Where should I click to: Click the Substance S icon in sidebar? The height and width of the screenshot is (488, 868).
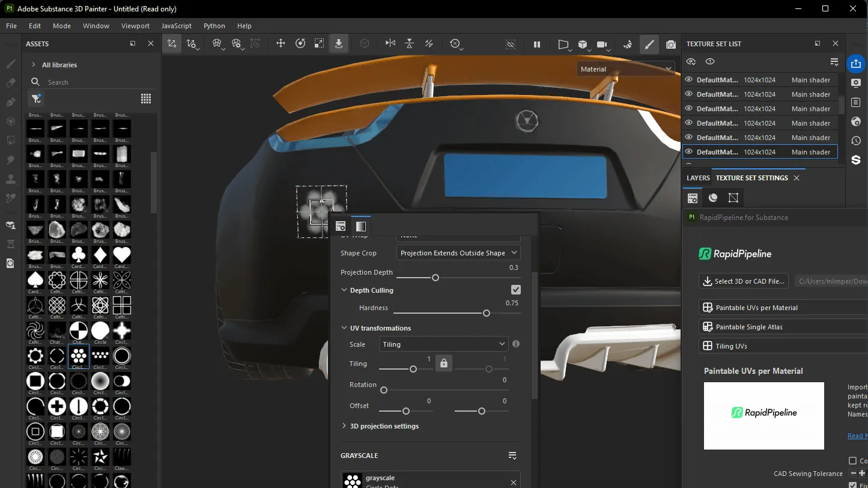[x=856, y=160]
